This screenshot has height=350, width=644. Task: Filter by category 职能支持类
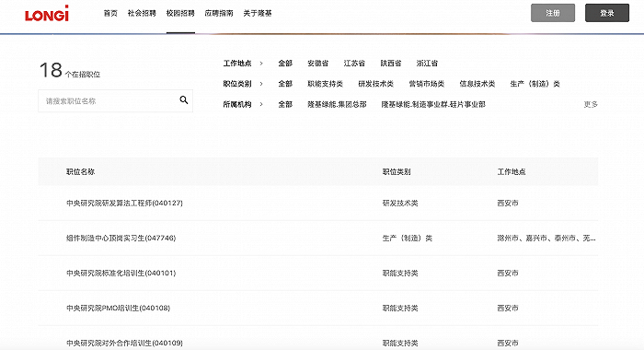(326, 84)
